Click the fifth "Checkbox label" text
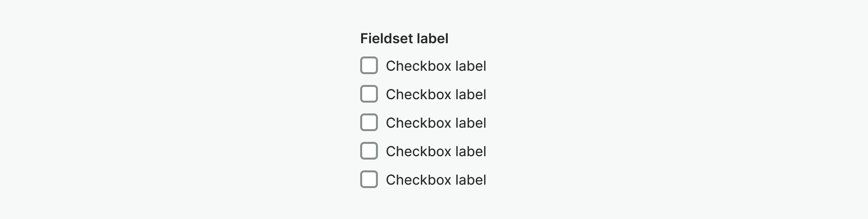Screen dimensions: 868x219 click(435, 180)
